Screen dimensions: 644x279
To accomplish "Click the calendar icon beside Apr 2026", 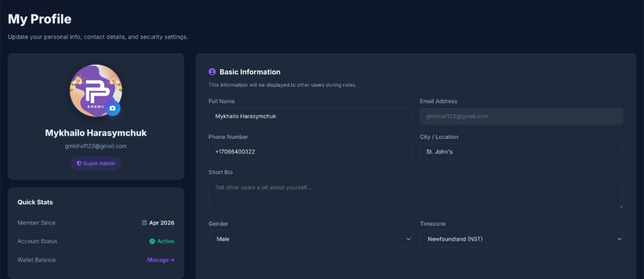I will [145, 223].
